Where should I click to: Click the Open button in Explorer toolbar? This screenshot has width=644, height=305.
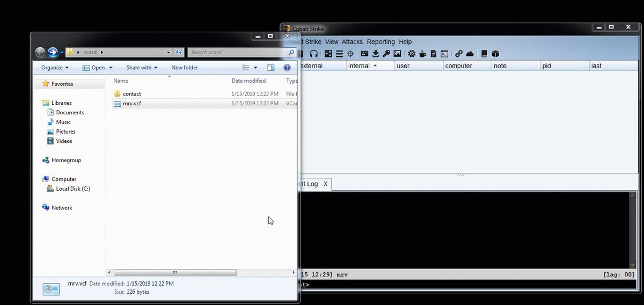[x=93, y=68]
